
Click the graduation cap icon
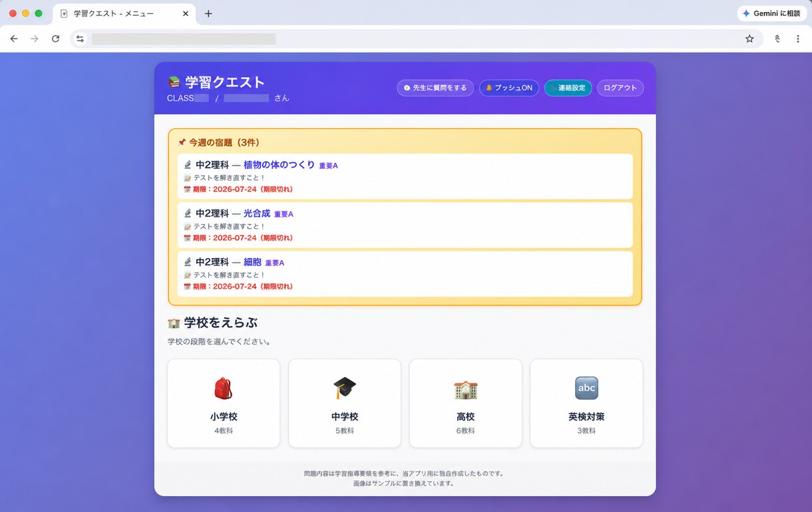coord(345,388)
